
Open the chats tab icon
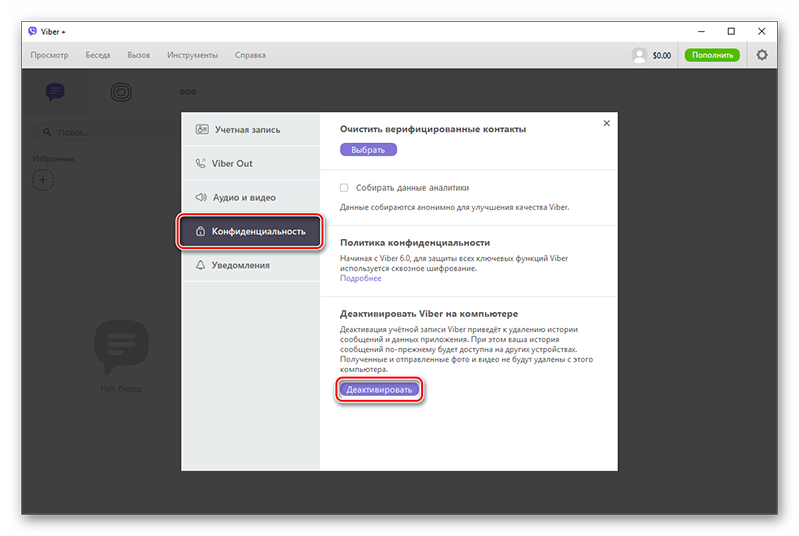[x=55, y=92]
